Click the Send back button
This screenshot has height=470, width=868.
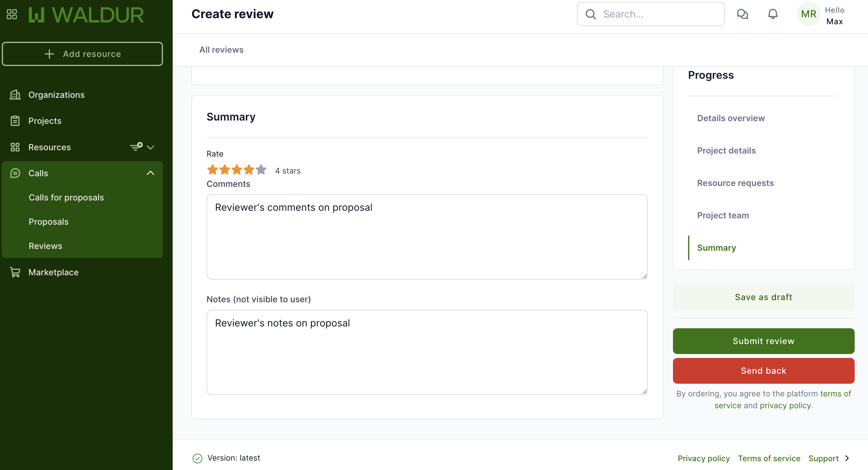tap(763, 371)
